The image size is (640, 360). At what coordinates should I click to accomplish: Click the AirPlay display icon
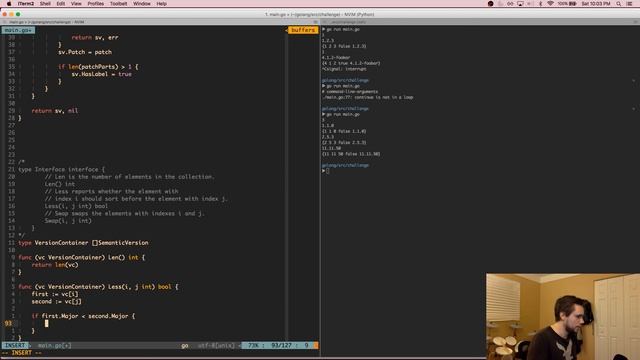(520, 4)
